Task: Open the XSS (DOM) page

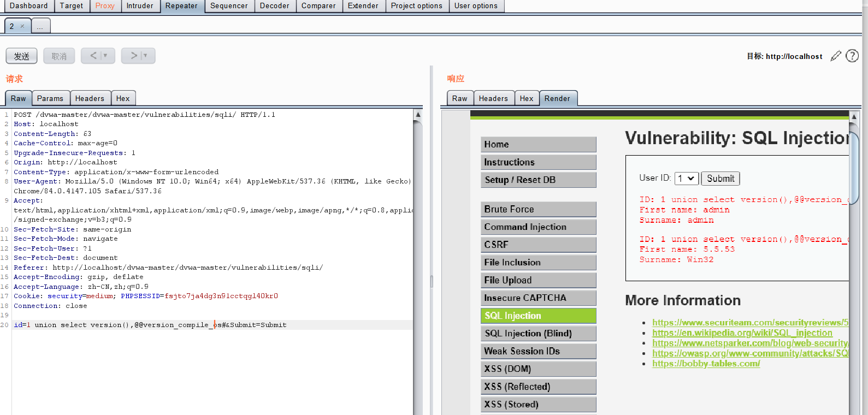Action: (x=539, y=369)
